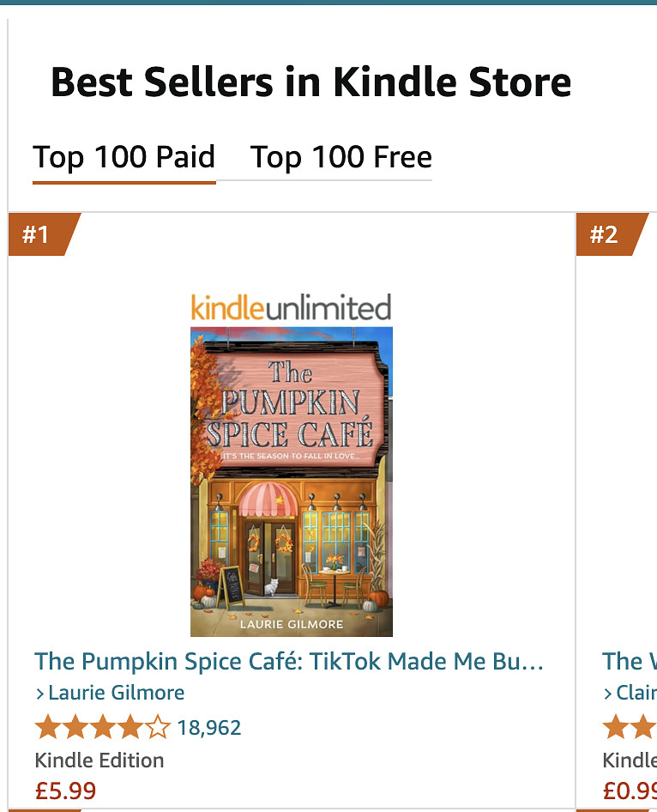Open The Pumpkin Spice Café title link
This screenshot has height=812, width=657.
pyautogui.click(x=289, y=662)
